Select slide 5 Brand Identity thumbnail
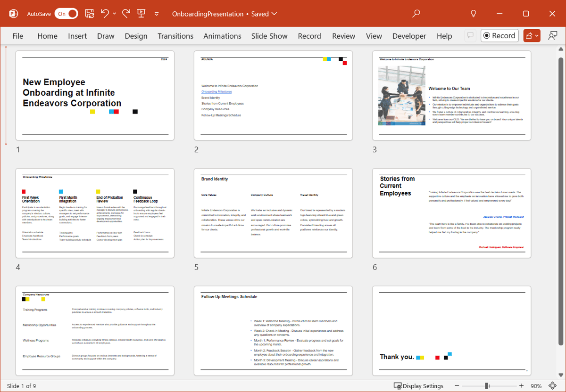Image resolution: width=566 pixels, height=392 pixels. click(x=273, y=213)
